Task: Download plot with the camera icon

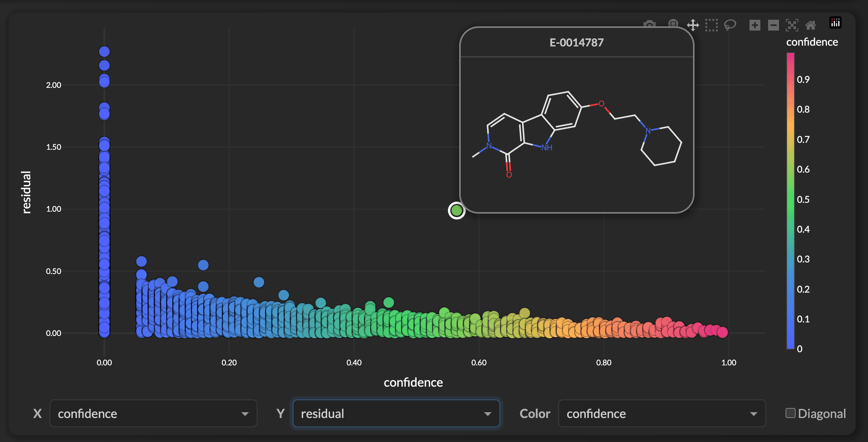Action: (x=650, y=24)
